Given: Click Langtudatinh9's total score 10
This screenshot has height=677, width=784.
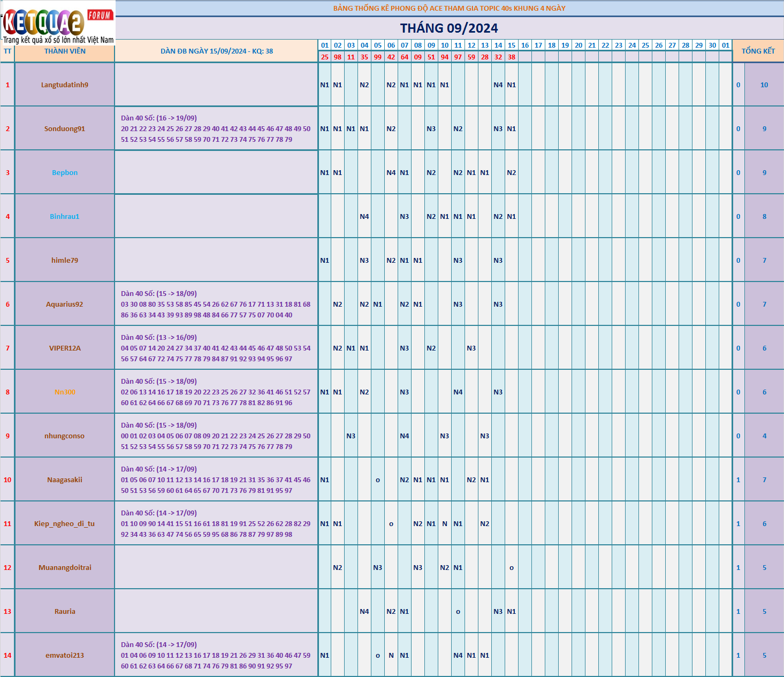Looking at the screenshot, I should point(764,85).
